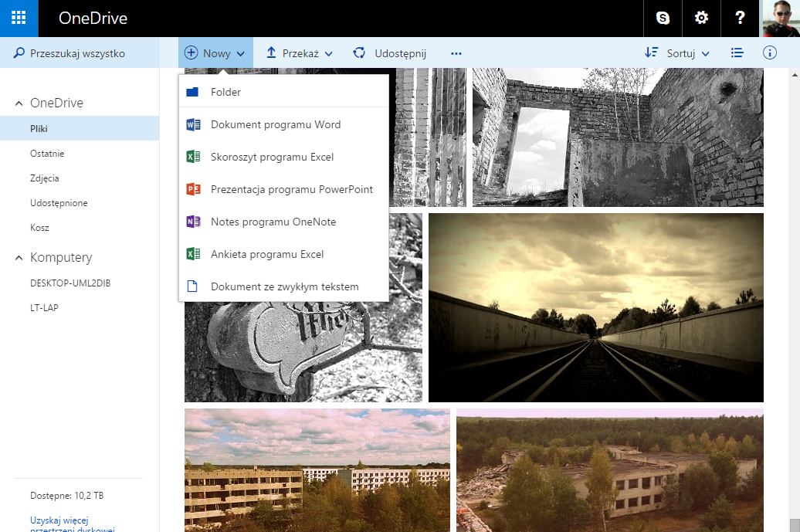Open the sepia railway tracks photo
The image size is (800, 532).
click(595, 307)
